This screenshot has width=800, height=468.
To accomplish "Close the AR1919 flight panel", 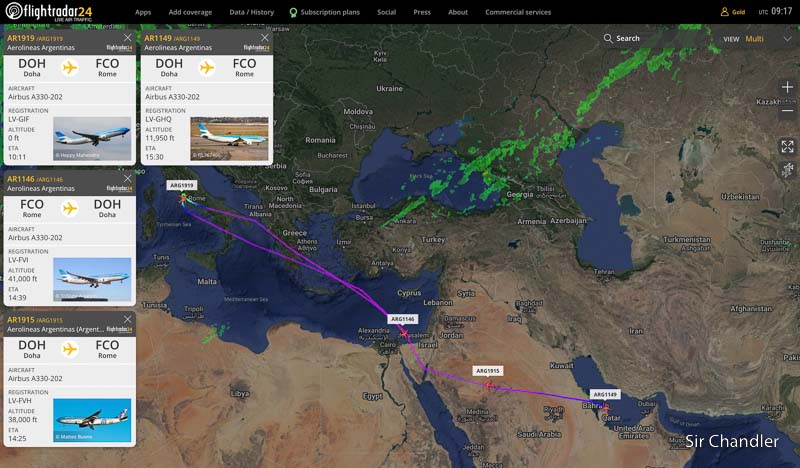I will tap(128, 38).
